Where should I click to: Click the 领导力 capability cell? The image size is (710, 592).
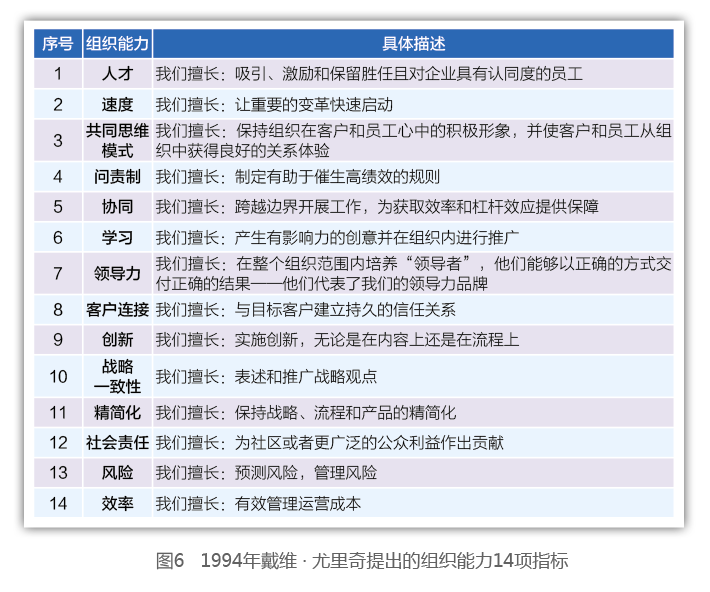pos(117,273)
